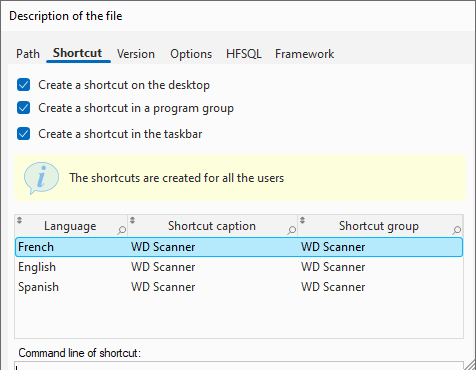
Task: Click the sort arrows in Language column header
Action: click(20, 220)
